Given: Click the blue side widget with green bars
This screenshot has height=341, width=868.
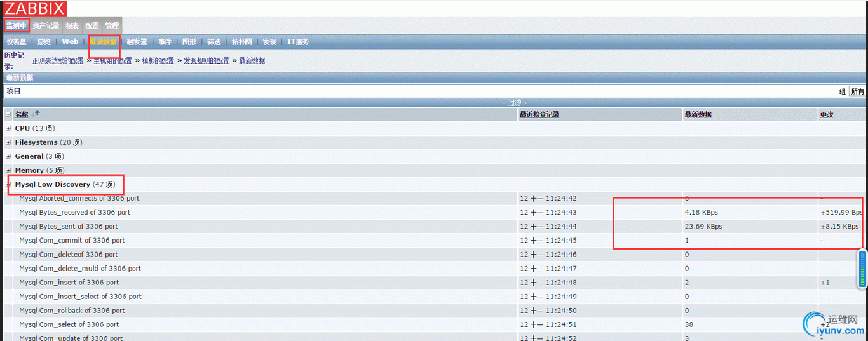Looking at the screenshot, I should (x=862, y=269).
